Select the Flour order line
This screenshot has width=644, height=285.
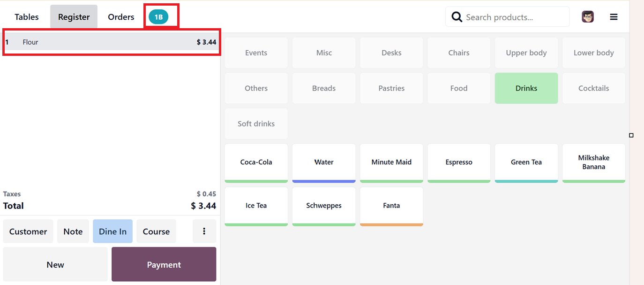click(x=112, y=42)
